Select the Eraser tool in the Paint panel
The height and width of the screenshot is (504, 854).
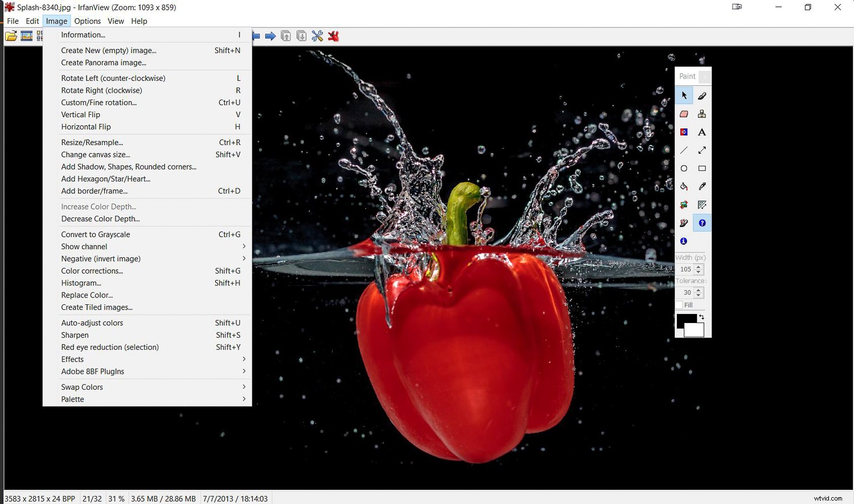(684, 114)
